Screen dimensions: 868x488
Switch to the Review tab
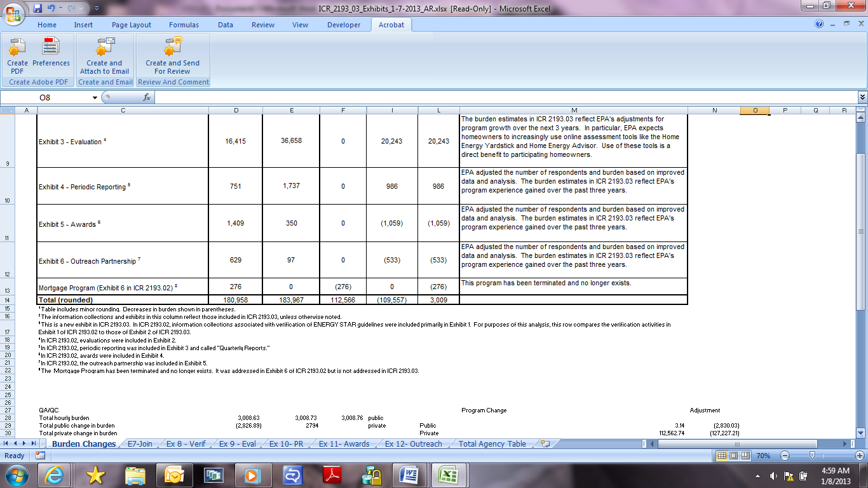point(263,25)
